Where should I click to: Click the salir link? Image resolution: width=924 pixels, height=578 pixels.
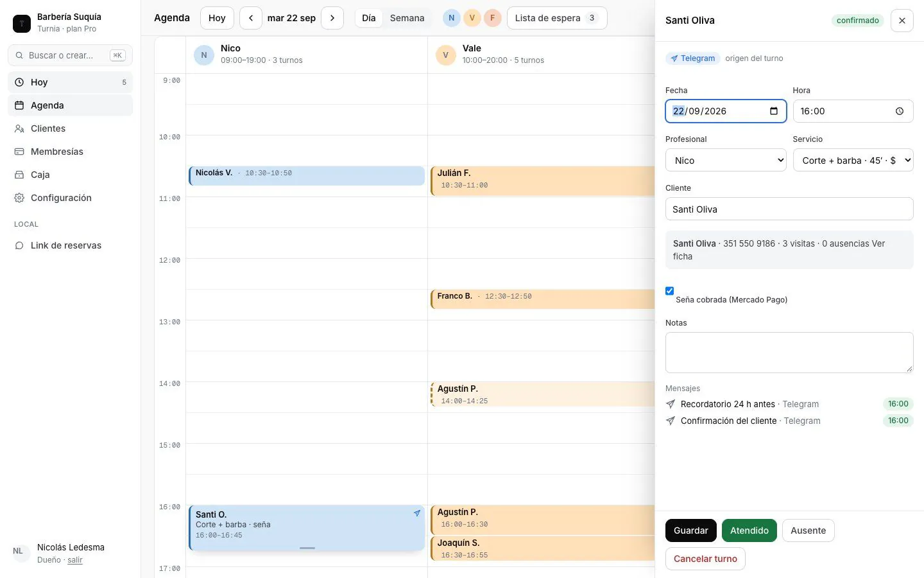(75, 560)
